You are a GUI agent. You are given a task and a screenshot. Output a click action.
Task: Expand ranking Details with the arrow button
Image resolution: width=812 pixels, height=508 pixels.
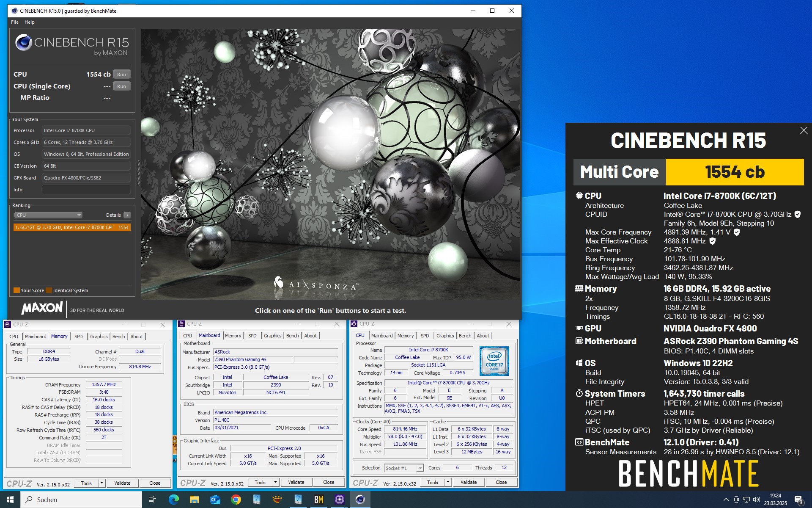click(x=127, y=215)
